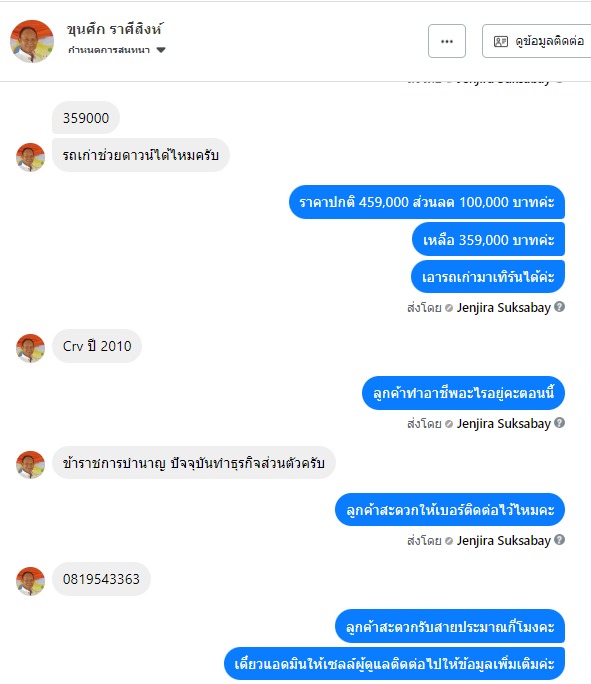Click question mark icon below occupation question
591x684 pixels.
pyautogui.click(x=560, y=423)
